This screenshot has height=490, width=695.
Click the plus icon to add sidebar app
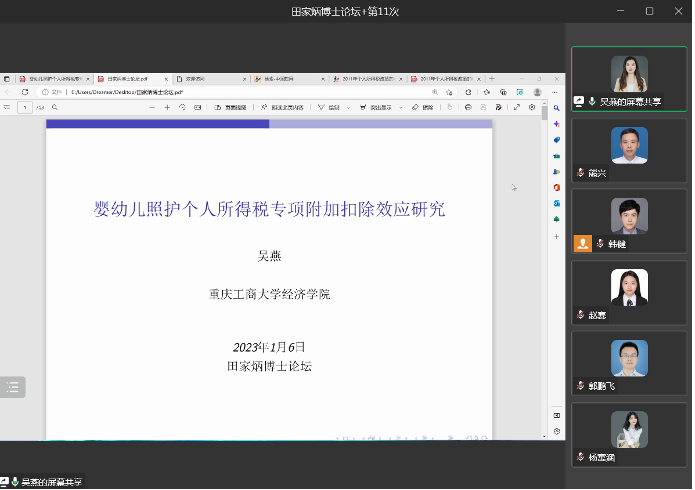pos(556,236)
